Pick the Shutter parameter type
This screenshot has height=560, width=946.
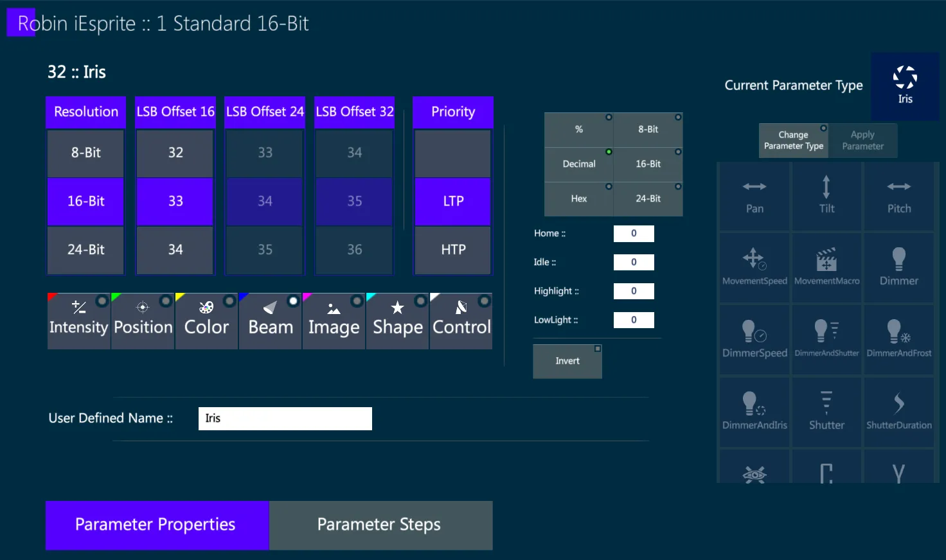click(826, 412)
